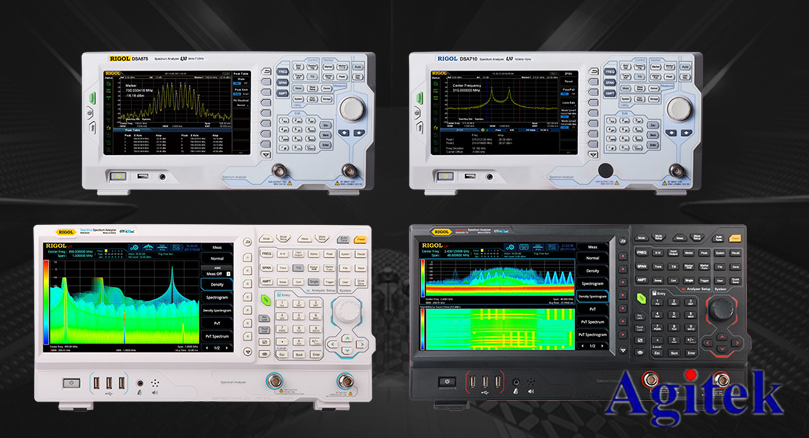Click rotary knob on DSA710
The width and height of the screenshot is (809, 438).
coord(679,109)
